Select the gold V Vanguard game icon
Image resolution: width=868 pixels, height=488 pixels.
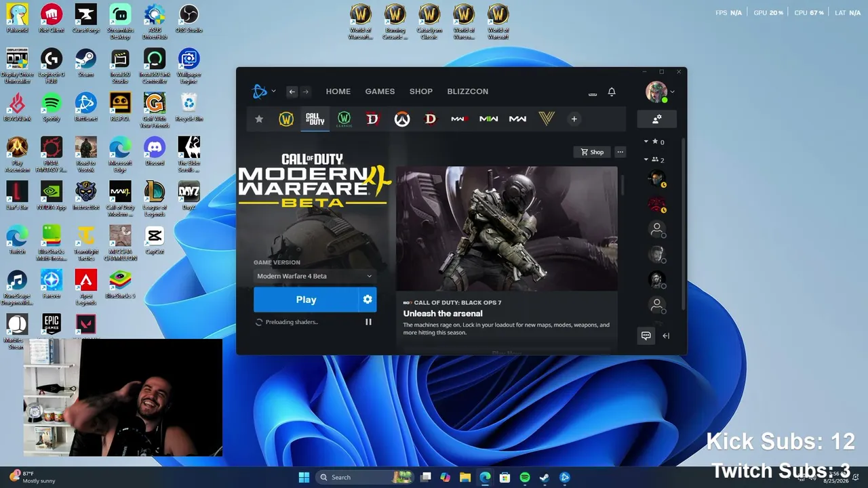(547, 119)
